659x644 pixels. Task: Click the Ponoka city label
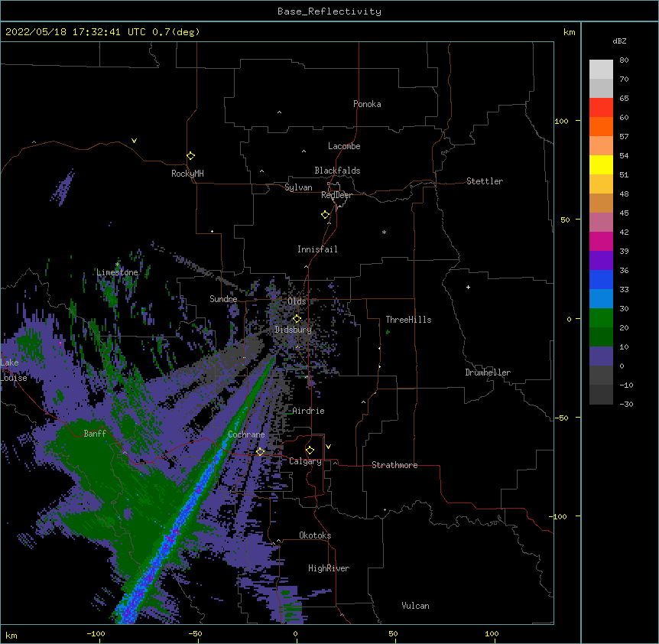pos(367,104)
